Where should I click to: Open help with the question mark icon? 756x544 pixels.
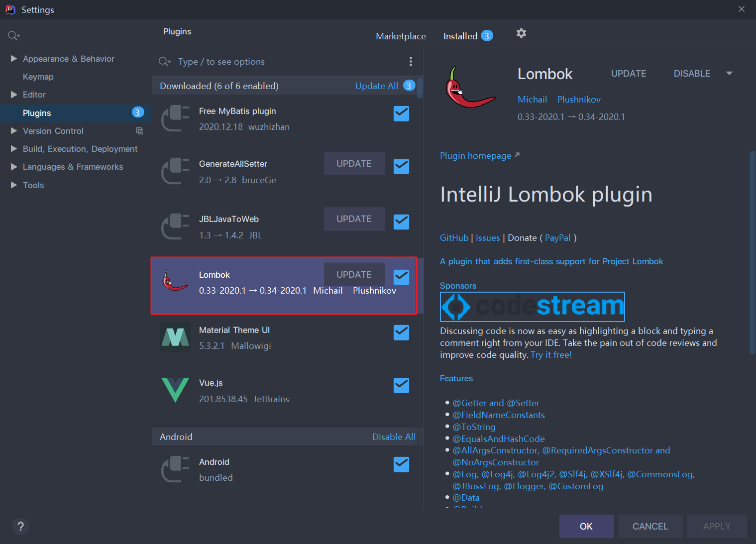[20, 526]
